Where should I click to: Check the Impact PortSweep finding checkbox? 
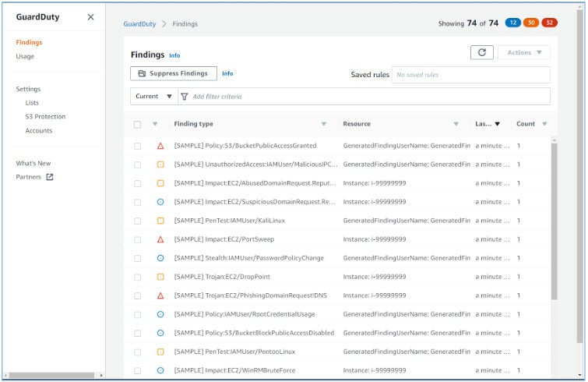pos(138,240)
